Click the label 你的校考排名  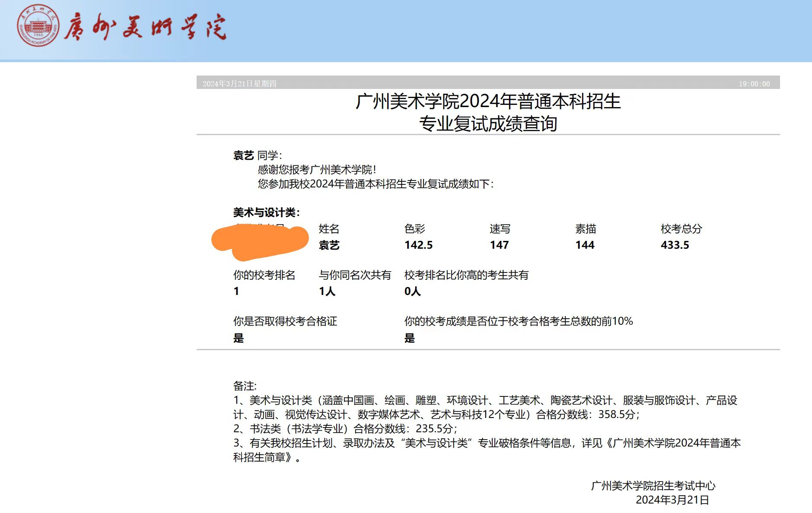264,275
